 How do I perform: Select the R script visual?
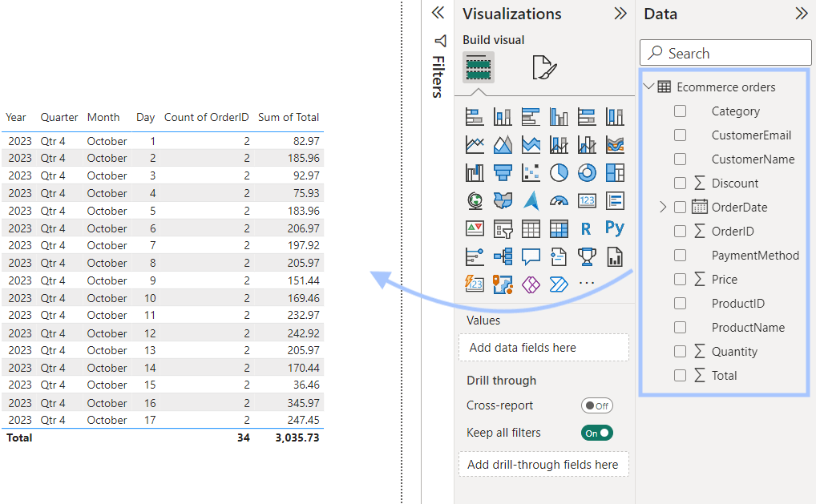pyautogui.click(x=587, y=229)
